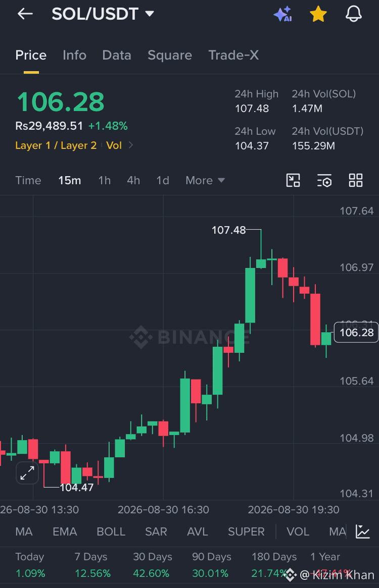Toggle the yellow favorite star
The height and width of the screenshot is (588, 379).
tap(318, 14)
